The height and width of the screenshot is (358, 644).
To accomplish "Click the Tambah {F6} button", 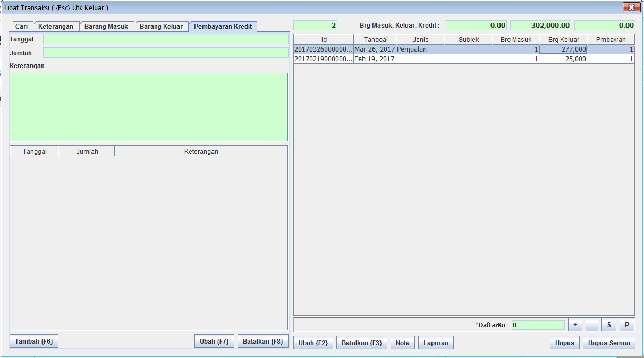I will pos(34,342).
